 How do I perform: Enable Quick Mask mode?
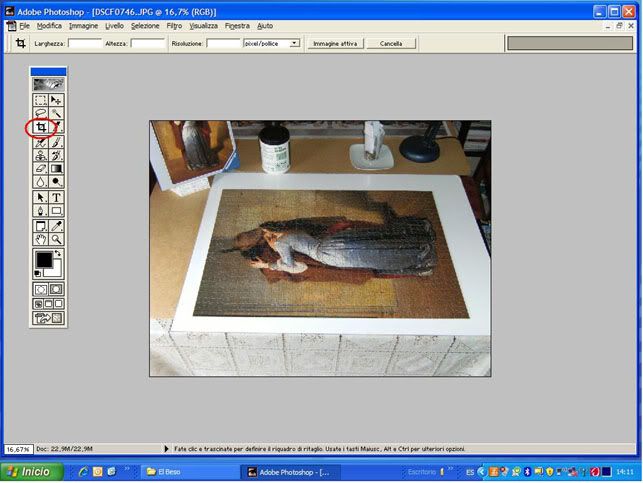(56, 289)
